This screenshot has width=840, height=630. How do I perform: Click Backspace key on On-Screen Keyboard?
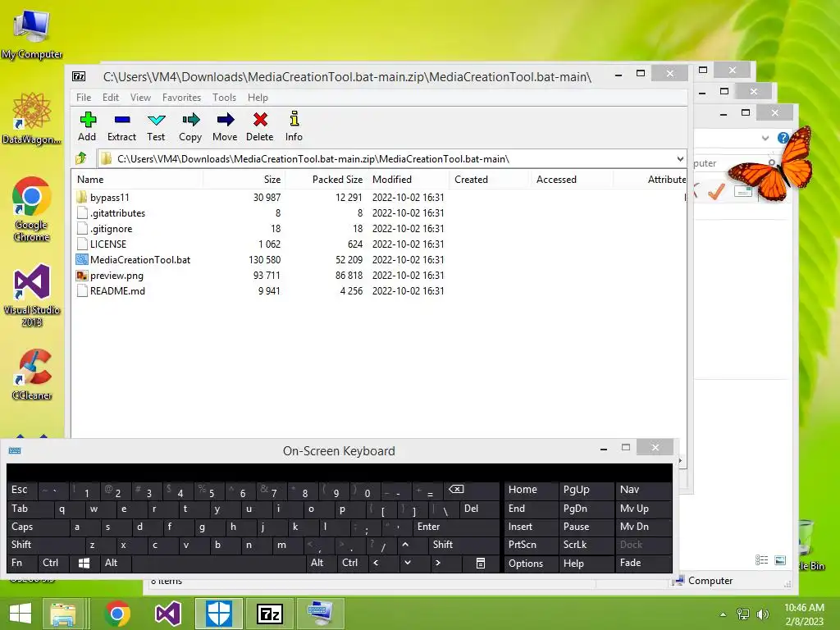tap(470, 490)
